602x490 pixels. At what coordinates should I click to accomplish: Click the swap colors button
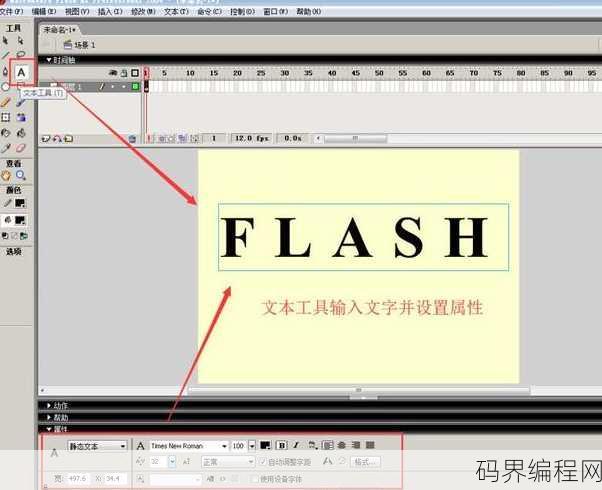[23, 236]
